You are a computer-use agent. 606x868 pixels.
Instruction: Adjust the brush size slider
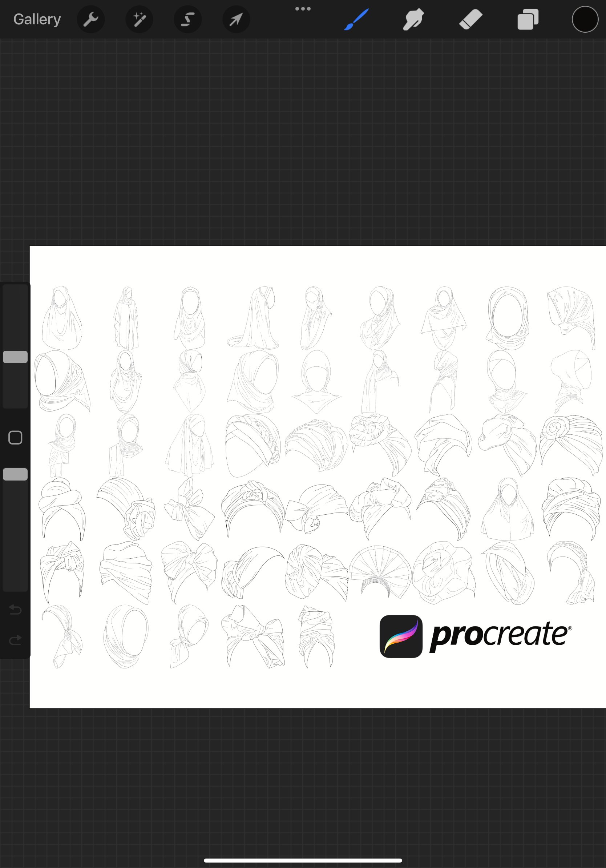[15, 357]
